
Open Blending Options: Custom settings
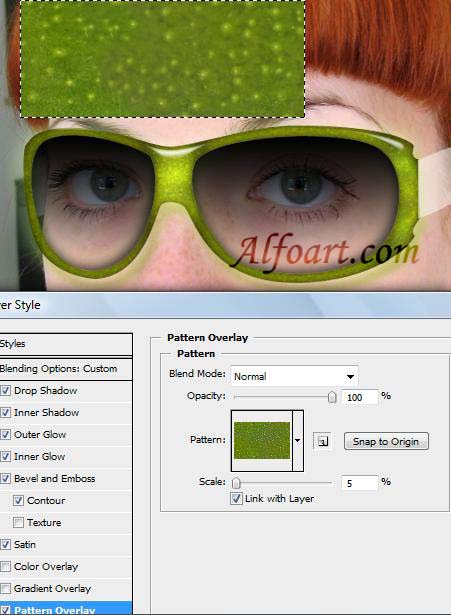point(66,369)
